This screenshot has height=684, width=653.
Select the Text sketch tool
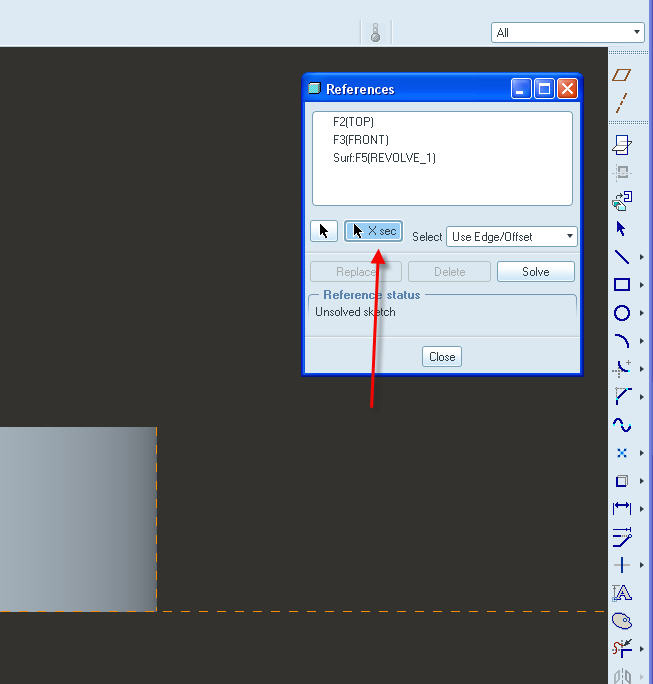coord(622,593)
